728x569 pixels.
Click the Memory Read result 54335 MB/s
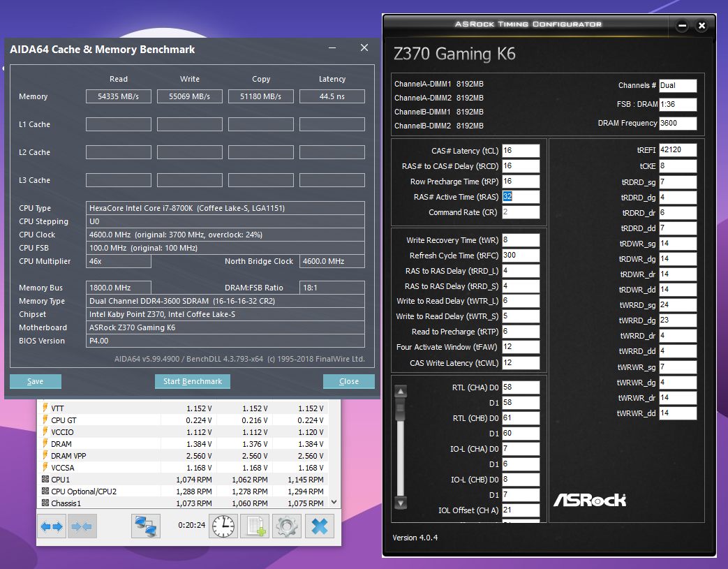click(119, 96)
